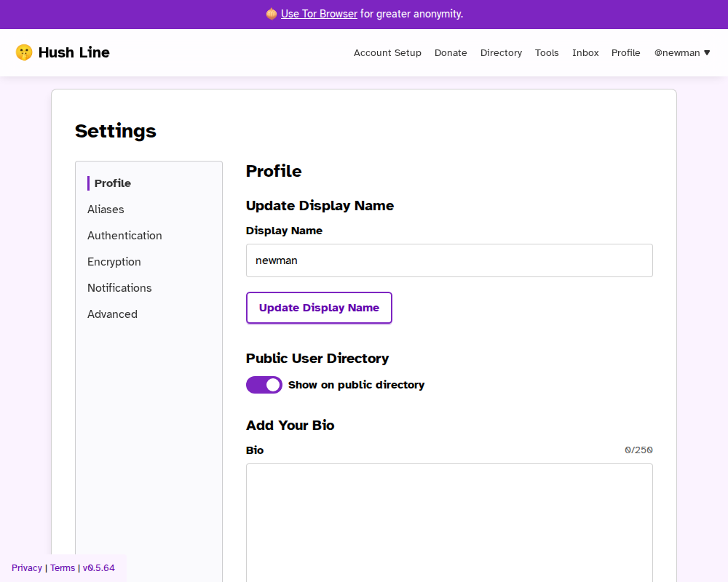Click inside the Bio text area
This screenshot has height=582, width=728.
pyautogui.click(x=449, y=520)
